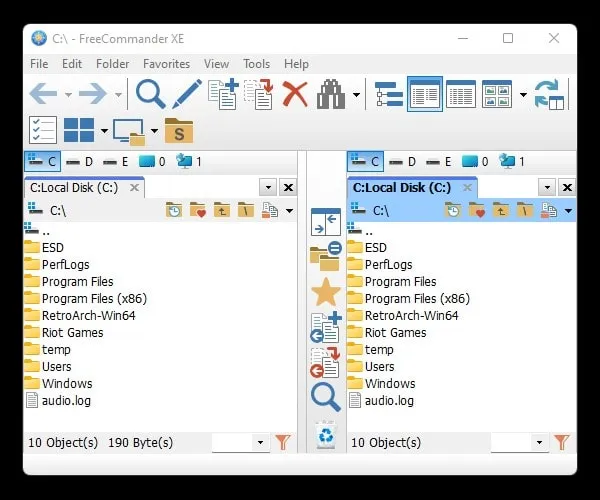Screen dimensions: 600x500
Task: Click the copy files icon with plus
Action: coord(223,94)
